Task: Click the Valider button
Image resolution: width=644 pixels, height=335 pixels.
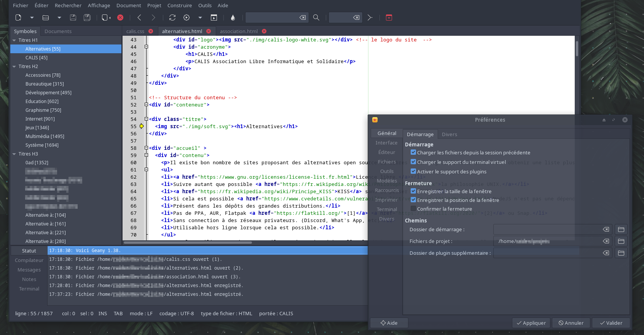Action: coord(611,323)
